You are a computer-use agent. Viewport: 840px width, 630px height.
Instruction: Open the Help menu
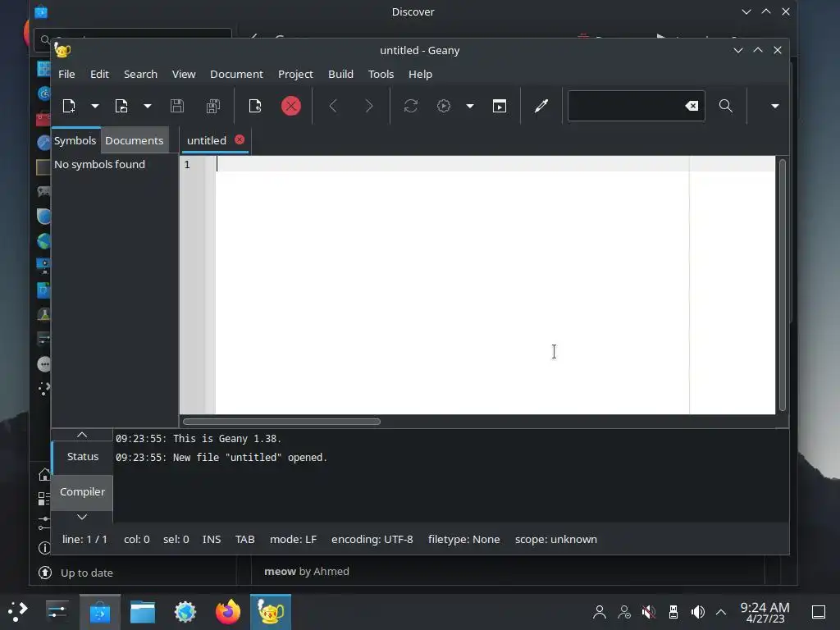coord(420,74)
